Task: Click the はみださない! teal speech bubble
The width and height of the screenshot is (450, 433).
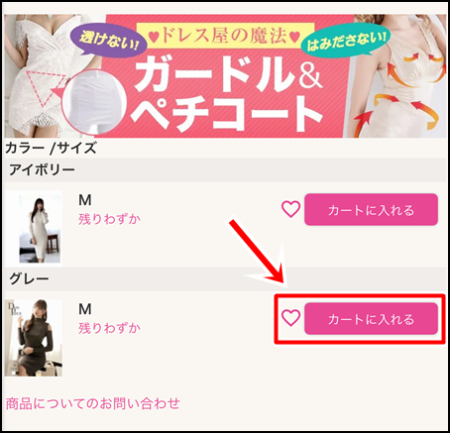Action: point(346,41)
